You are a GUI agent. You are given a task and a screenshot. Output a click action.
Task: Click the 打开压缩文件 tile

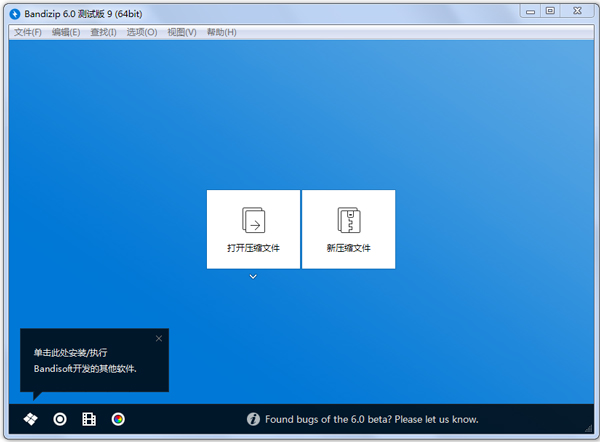tap(253, 229)
